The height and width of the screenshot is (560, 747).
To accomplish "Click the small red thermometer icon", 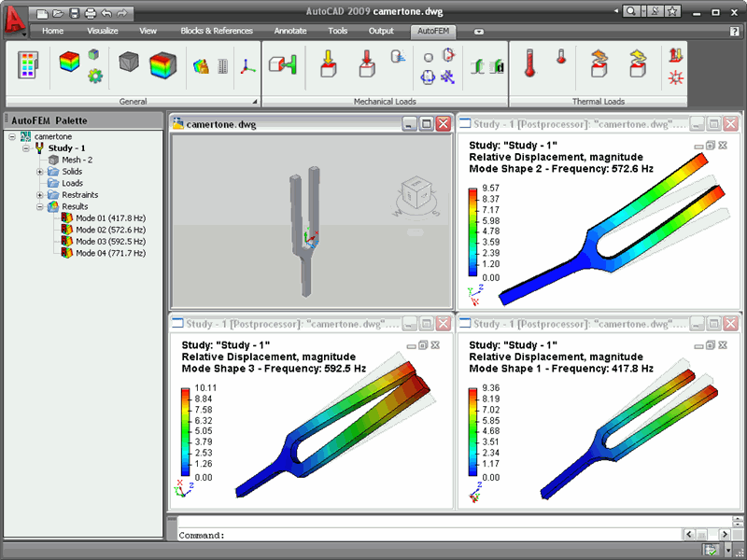I will coord(561,56).
